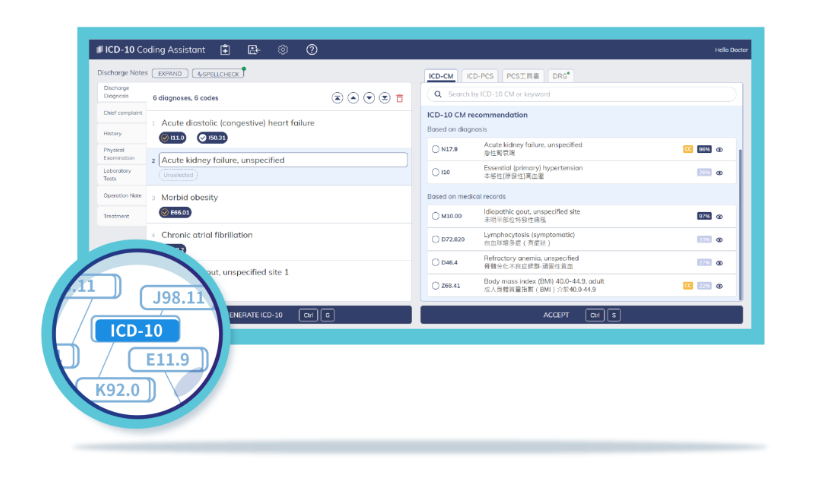Click 'Refractory anemia, unspecified' recommendation text
828x482 pixels.
click(x=531, y=258)
